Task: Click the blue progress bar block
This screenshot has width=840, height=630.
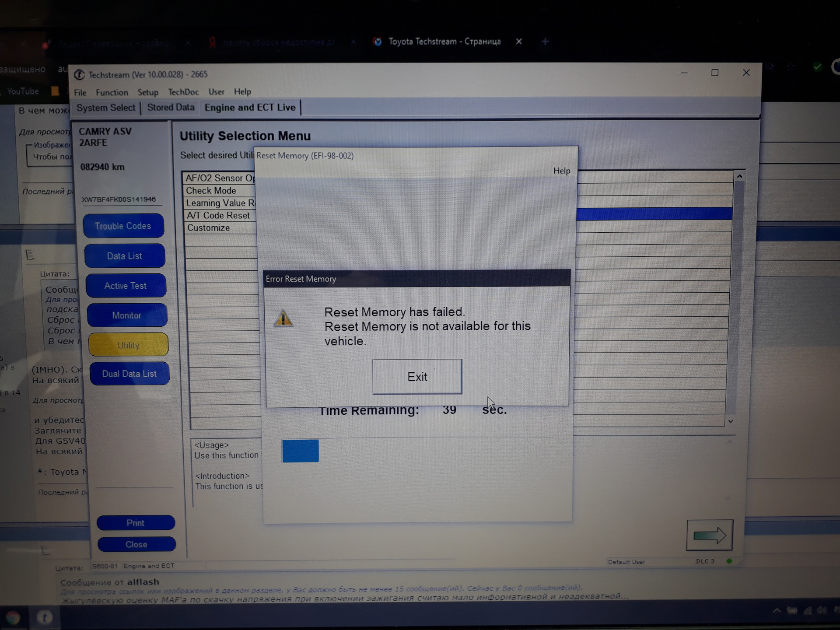Action: (301, 451)
